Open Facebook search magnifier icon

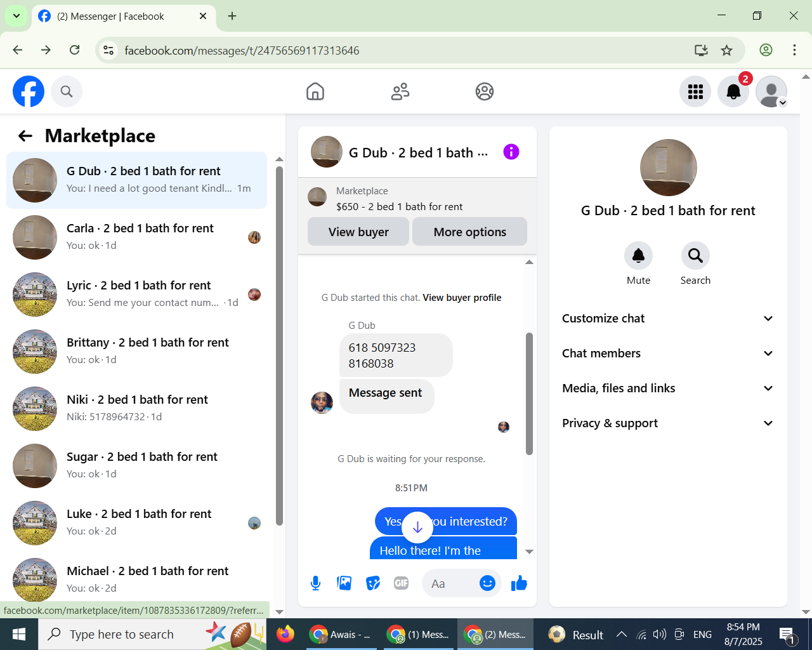pos(67,91)
